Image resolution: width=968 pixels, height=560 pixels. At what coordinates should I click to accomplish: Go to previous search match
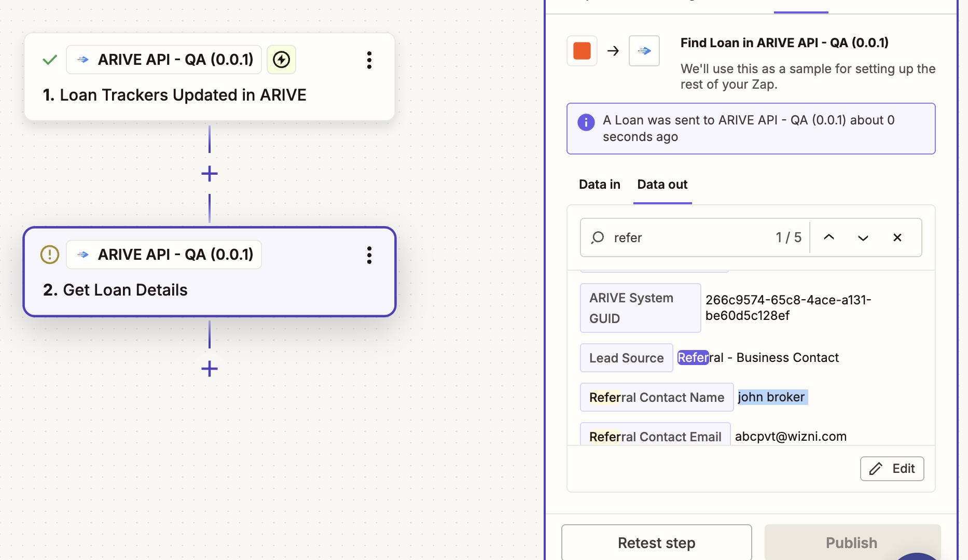click(829, 237)
